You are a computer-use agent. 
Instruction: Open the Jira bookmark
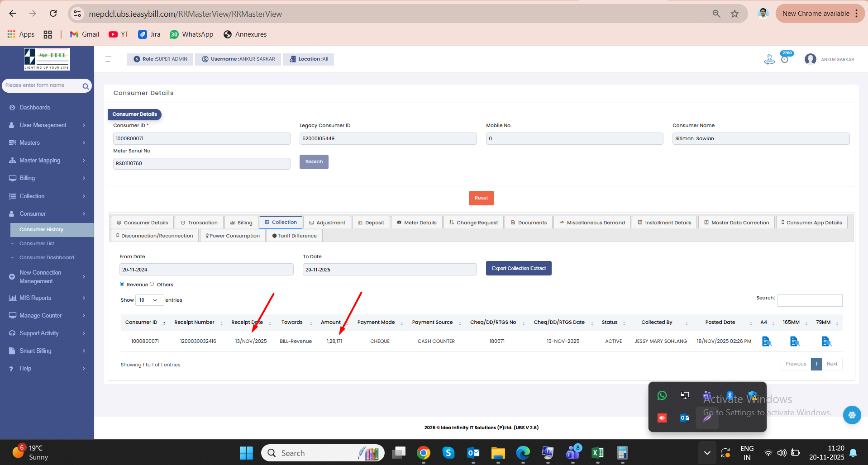click(x=149, y=34)
